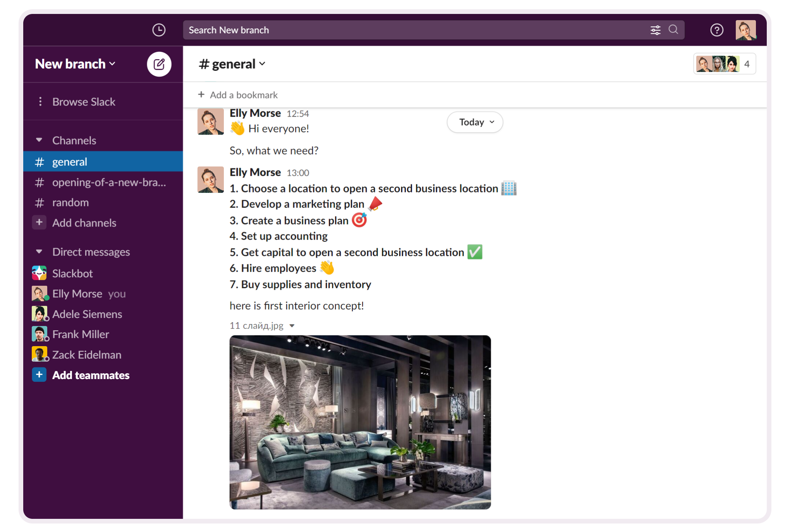Switch to the random channel
The width and height of the screenshot is (790, 532).
coord(70,203)
